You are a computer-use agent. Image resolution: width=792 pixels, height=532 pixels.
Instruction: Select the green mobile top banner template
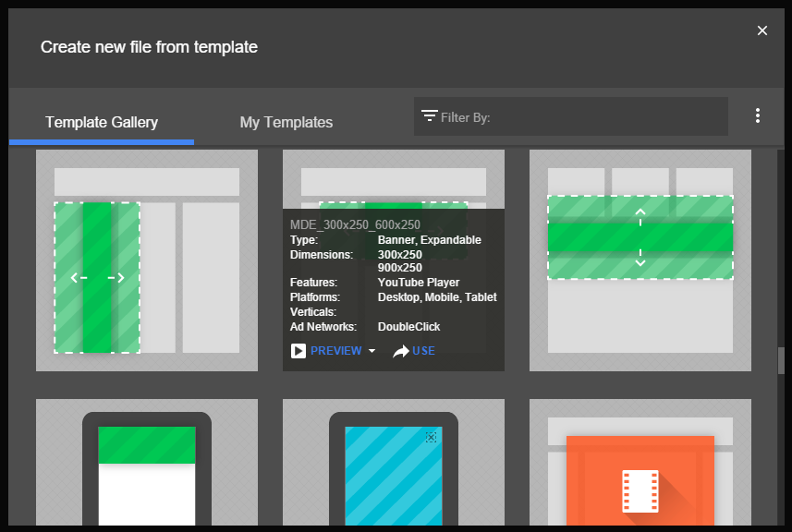(147, 466)
